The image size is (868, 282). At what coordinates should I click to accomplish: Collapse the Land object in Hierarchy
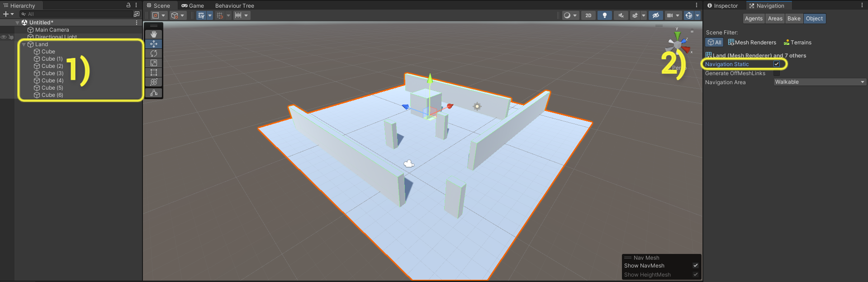[x=24, y=44]
